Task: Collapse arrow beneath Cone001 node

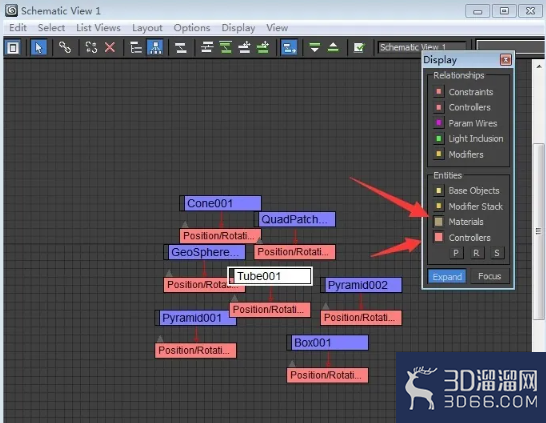Action: click(185, 224)
